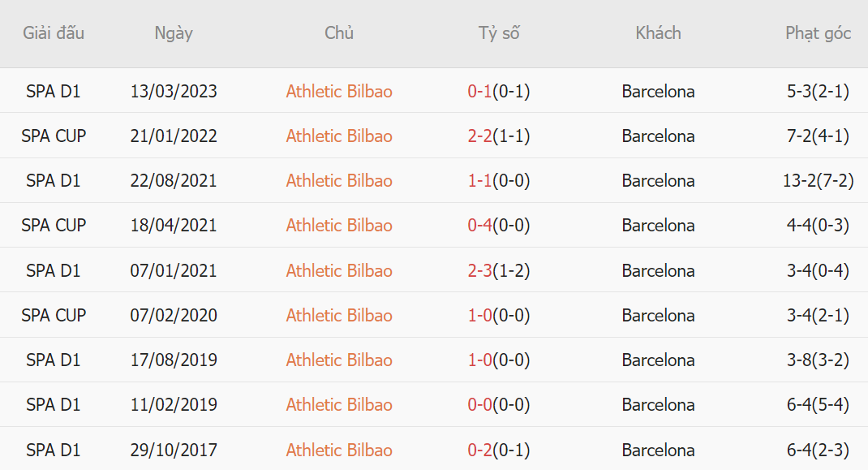Screen dimensions: 868x470
Task: Click Athletic Bilbao in the 17/08/2019 row
Action: point(339,360)
